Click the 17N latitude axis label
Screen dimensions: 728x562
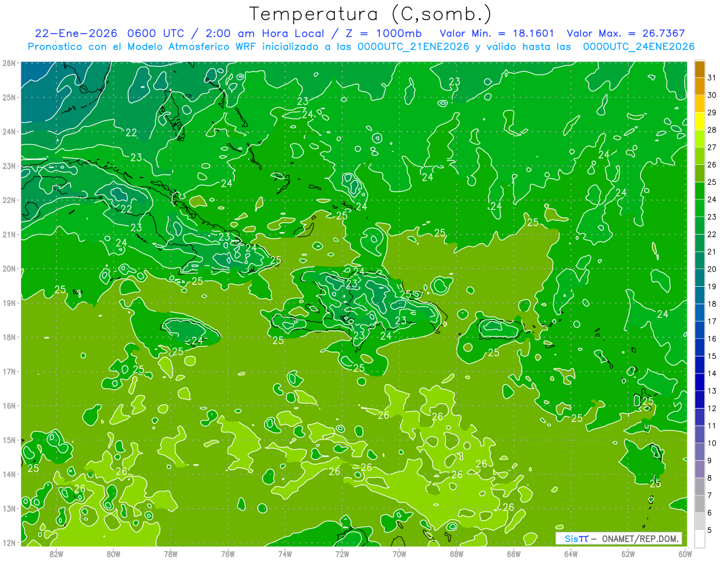click(x=10, y=372)
